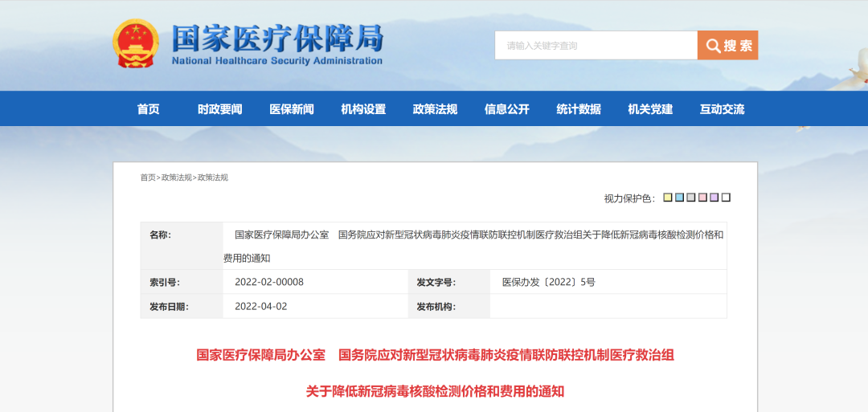Click the document name in table's 名称 row

pos(474,246)
